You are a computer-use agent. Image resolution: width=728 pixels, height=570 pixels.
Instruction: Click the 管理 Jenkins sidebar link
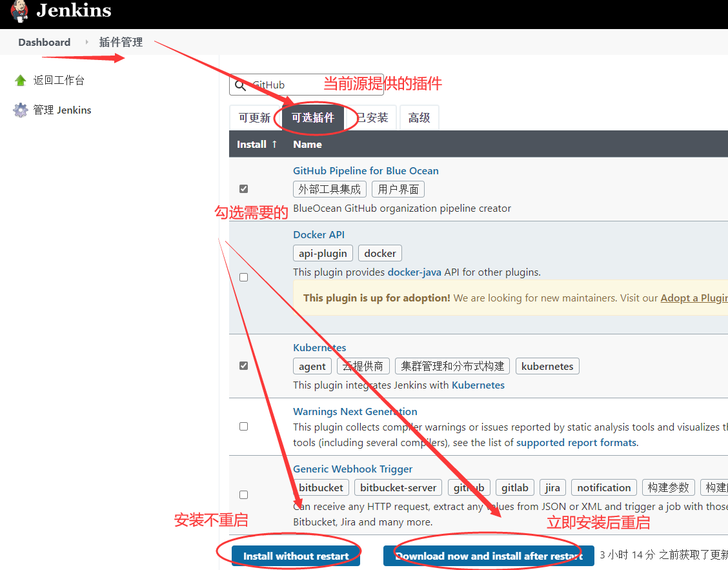pyautogui.click(x=62, y=110)
